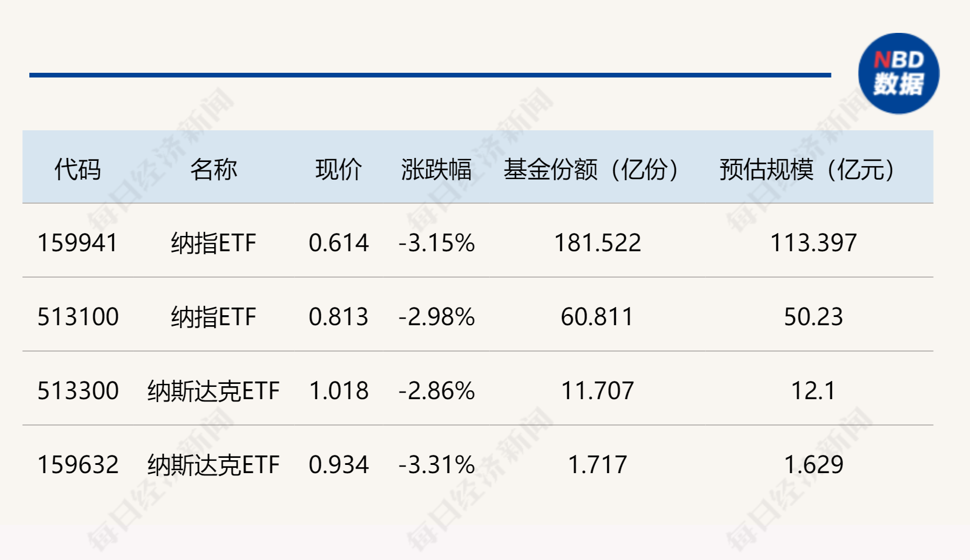This screenshot has height=560, width=970.
Task: Select the 名称 column header
Action: (214, 170)
